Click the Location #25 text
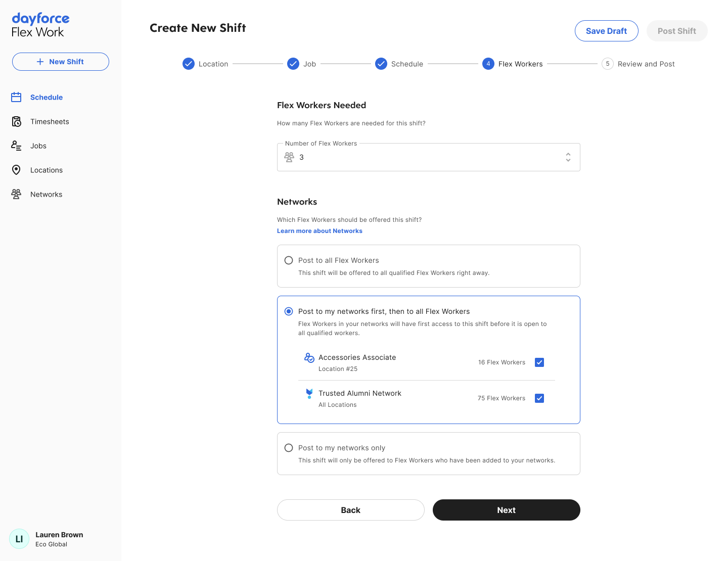 [x=338, y=369]
